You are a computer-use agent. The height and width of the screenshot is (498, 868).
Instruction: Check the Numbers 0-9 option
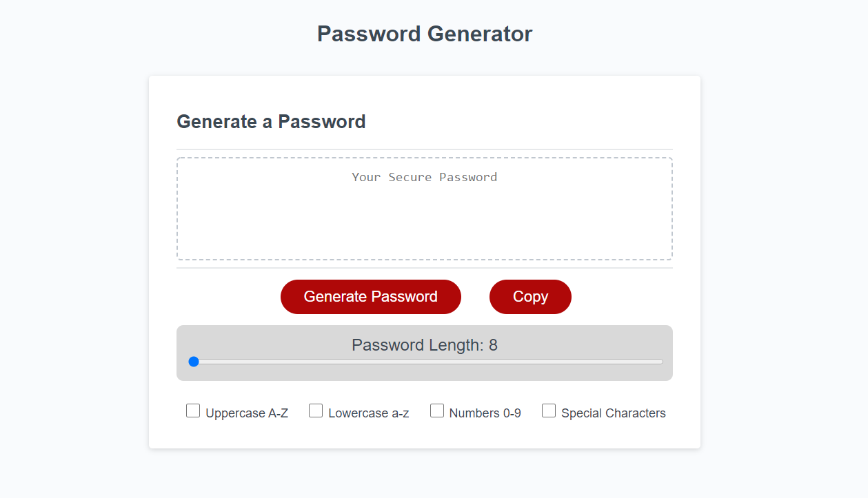(x=437, y=410)
